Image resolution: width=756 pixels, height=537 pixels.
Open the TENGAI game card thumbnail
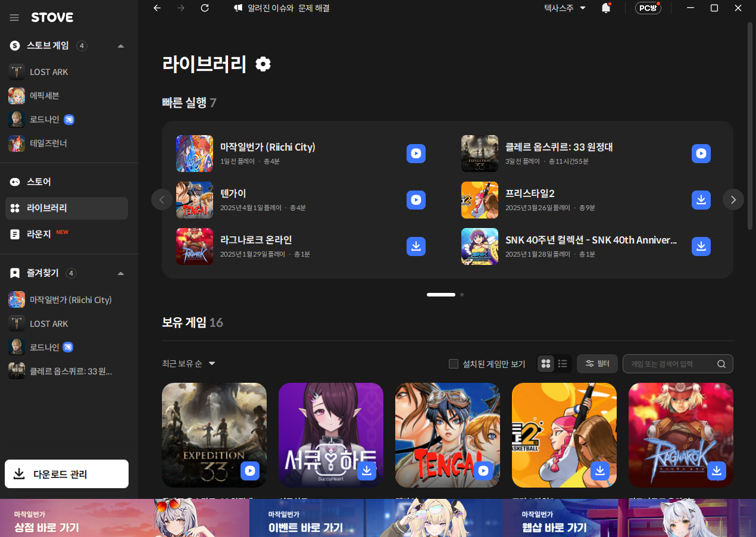(x=448, y=435)
